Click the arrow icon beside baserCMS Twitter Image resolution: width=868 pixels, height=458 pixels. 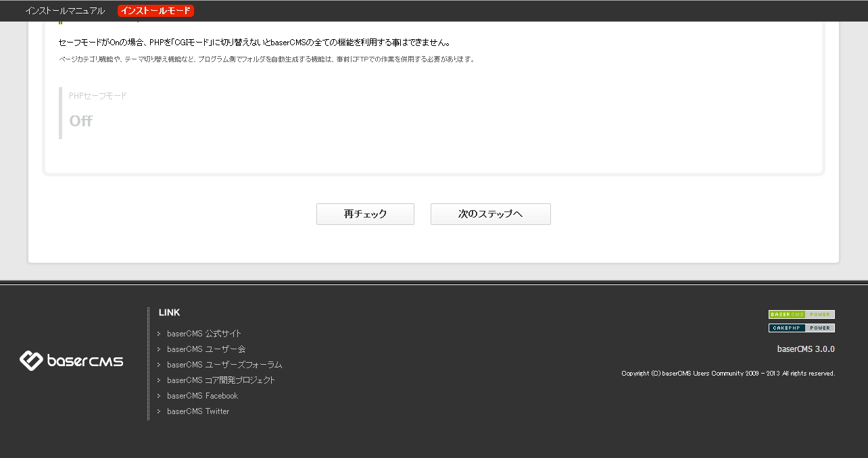pos(160,411)
